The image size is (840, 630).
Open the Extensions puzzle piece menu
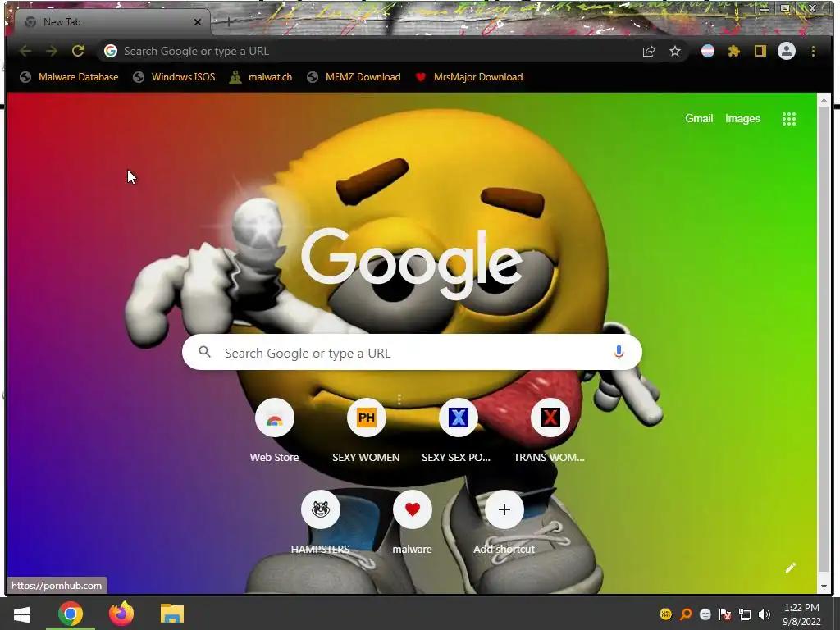pos(734,51)
